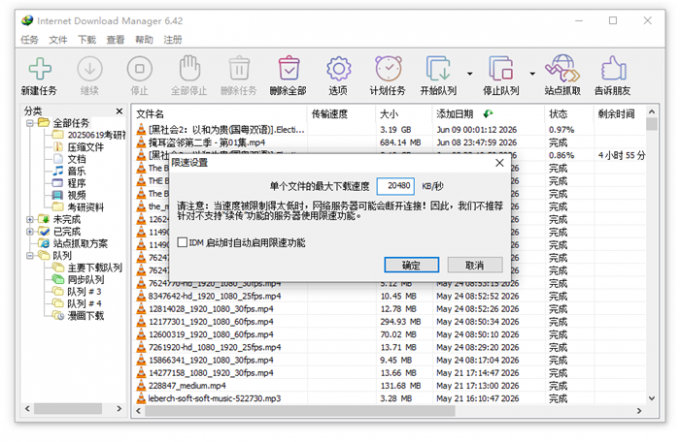This screenshot has width=680, height=442.
Task: Click the max download speed field
Action: (396, 186)
